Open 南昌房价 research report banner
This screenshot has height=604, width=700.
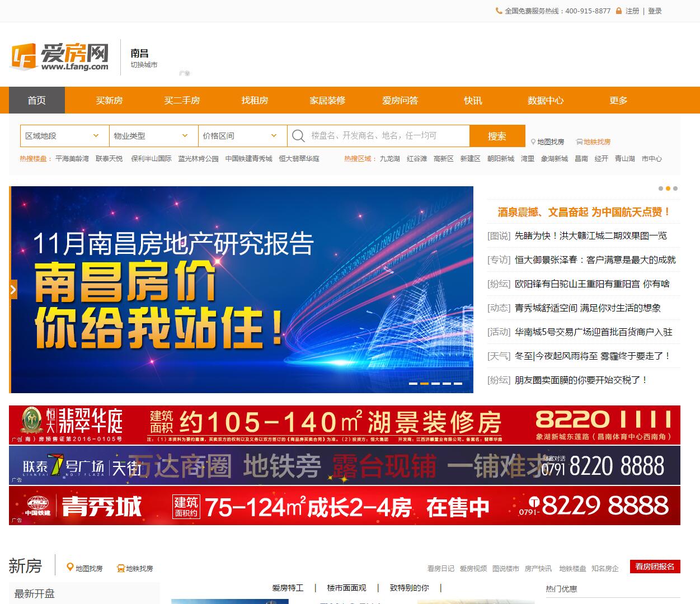click(242, 290)
